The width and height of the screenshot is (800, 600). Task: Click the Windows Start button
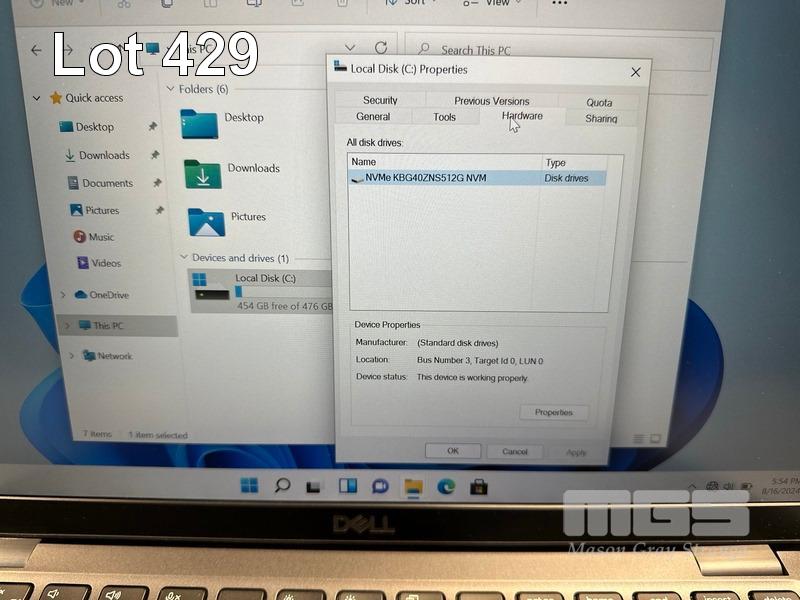click(249, 486)
